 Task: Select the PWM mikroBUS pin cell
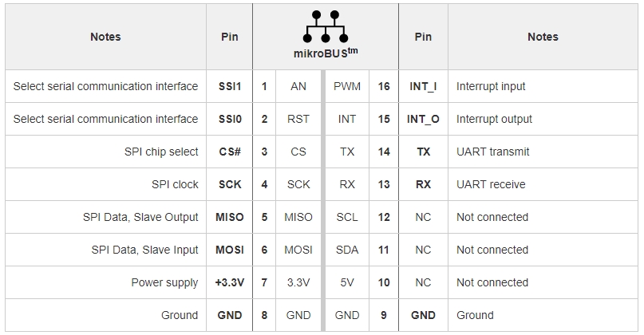tap(347, 86)
